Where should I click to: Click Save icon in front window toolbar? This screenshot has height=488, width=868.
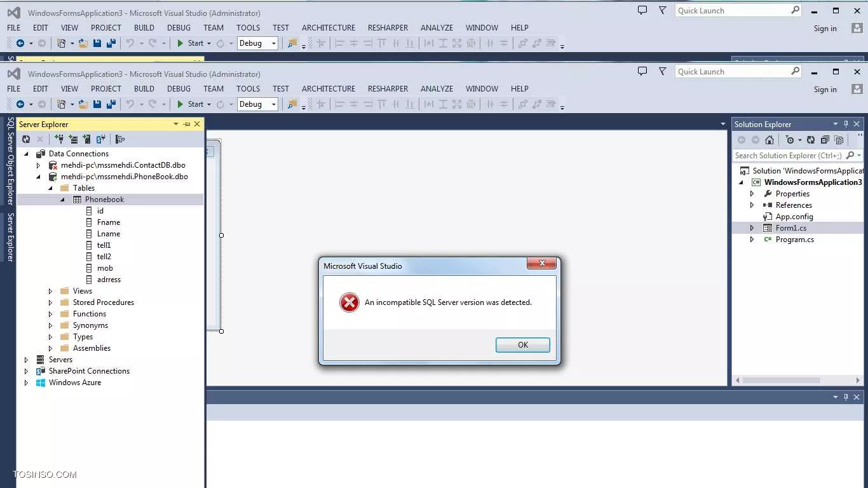click(x=97, y=104)
